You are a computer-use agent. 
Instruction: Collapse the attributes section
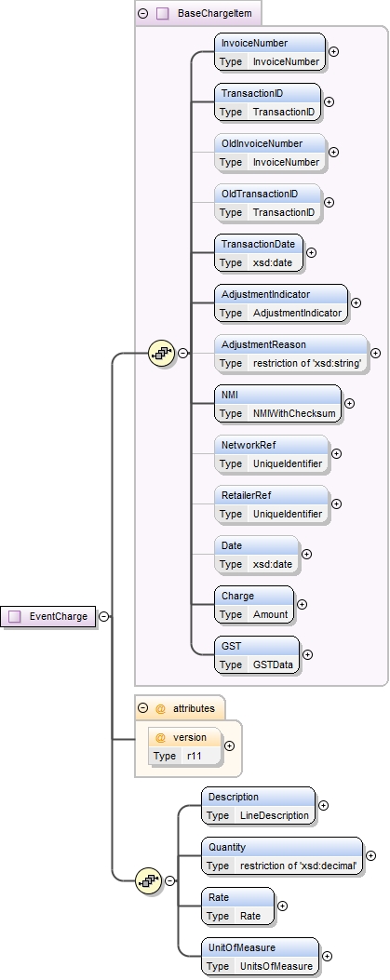click(143, 708)
